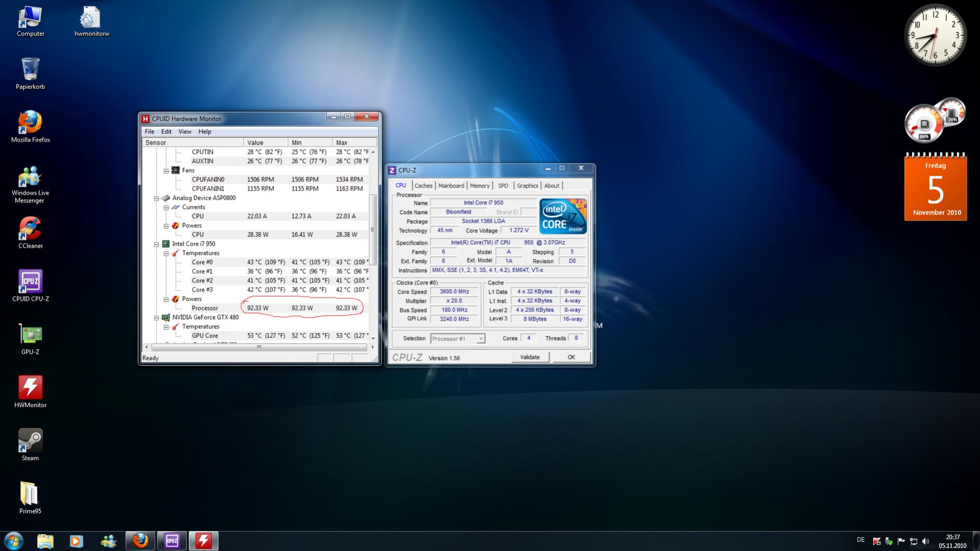Open the Edit menu in Hardware Monitor
The width and height of the screenshot is (980, 551).
click(166, 132)
